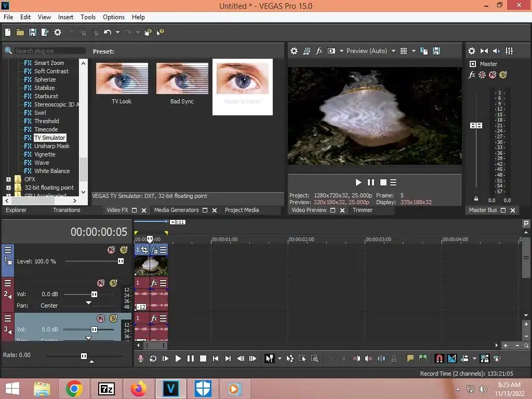Toggle Enable Snapping magnet icon
Screen dimensions: 532x399
[x=439, y=358]
